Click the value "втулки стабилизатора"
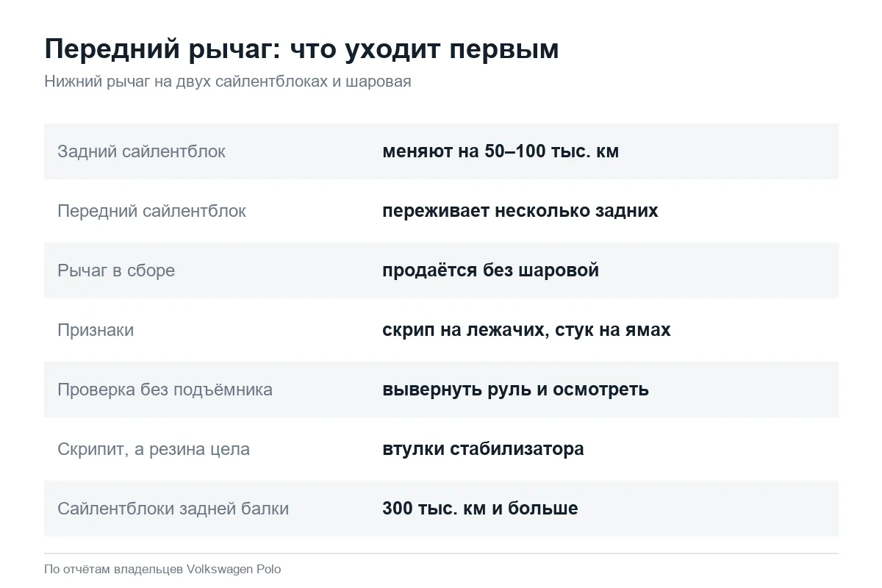This screenshot has height=588, width=882. tap(483, 449)
